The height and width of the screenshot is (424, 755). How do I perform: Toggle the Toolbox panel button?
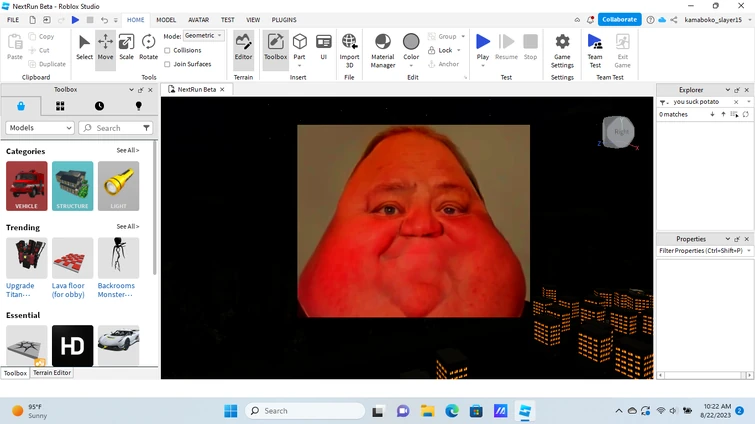click(275, 46)
